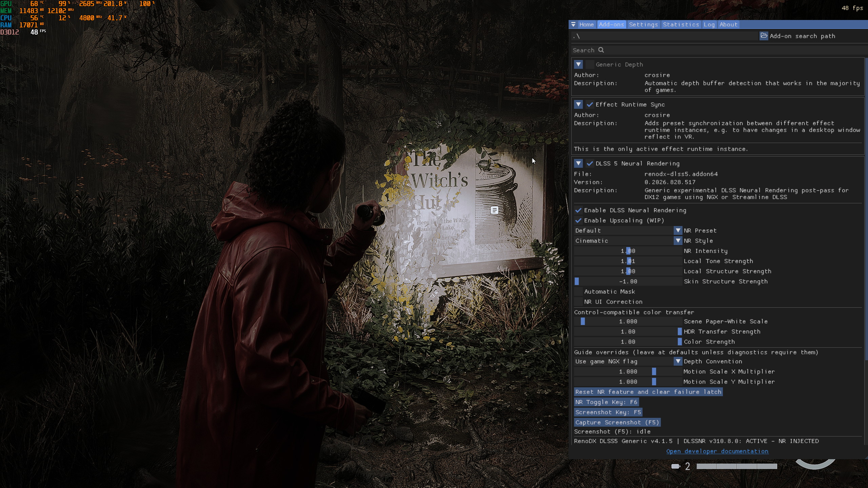Click the Local Tone Strength slider
The height and width of the screenshot is (488, 868).
pyautogui.click(x=628, y=261)
